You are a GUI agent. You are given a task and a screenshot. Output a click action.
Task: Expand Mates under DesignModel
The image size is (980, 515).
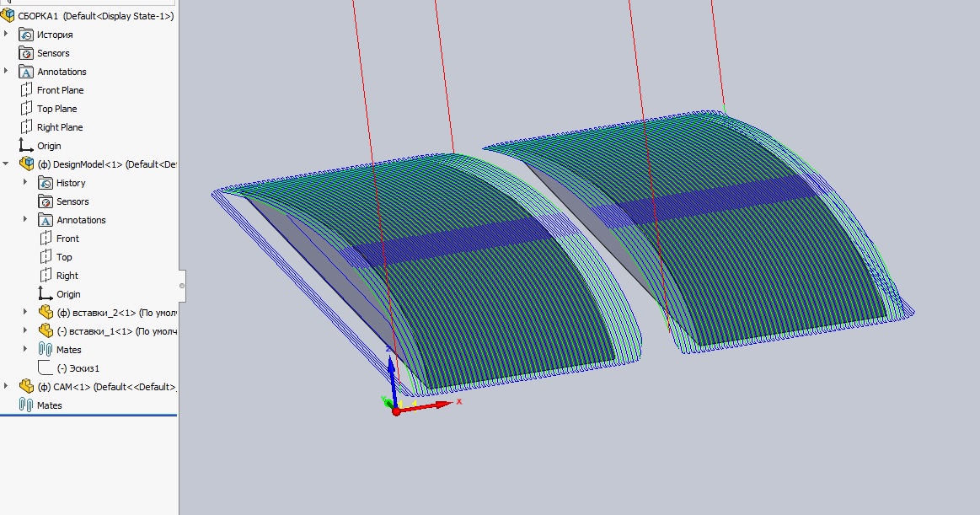click(25, 349)
